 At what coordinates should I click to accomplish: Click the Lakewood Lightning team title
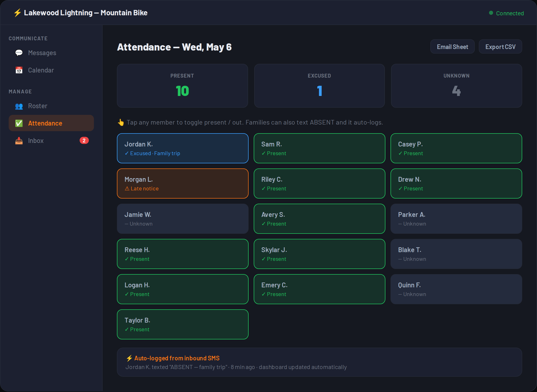click(86, 13)
